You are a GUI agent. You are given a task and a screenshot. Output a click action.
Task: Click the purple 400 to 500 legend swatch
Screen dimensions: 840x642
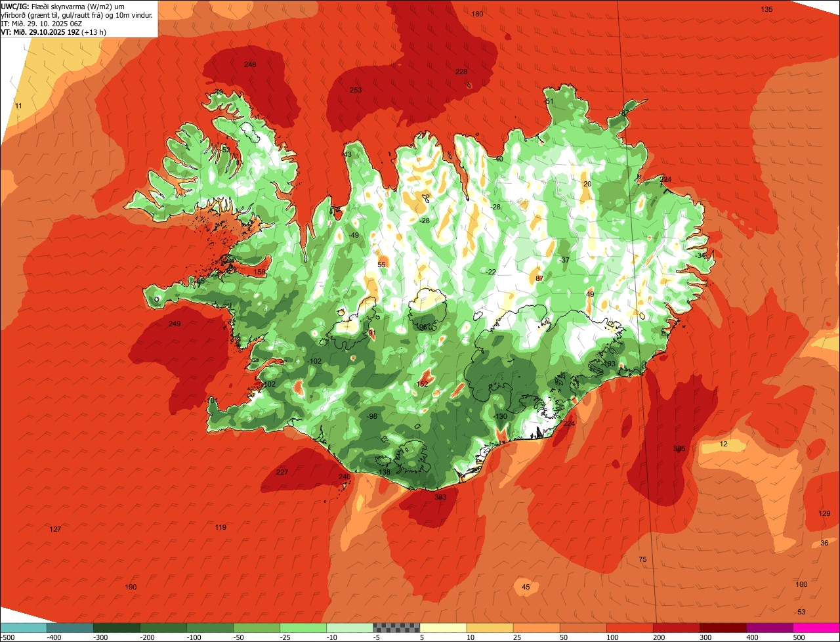(x=769, y=628)
